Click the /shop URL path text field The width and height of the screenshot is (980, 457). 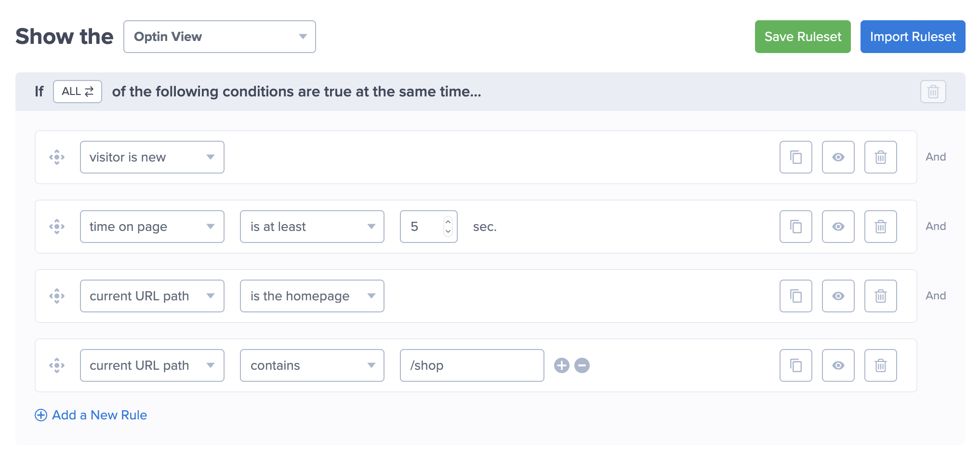click(472, 365)
